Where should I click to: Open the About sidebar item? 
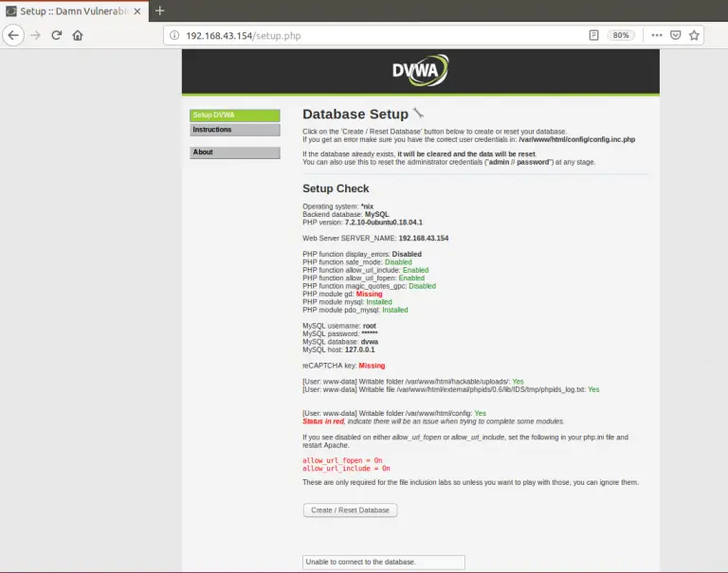[234, 152]
